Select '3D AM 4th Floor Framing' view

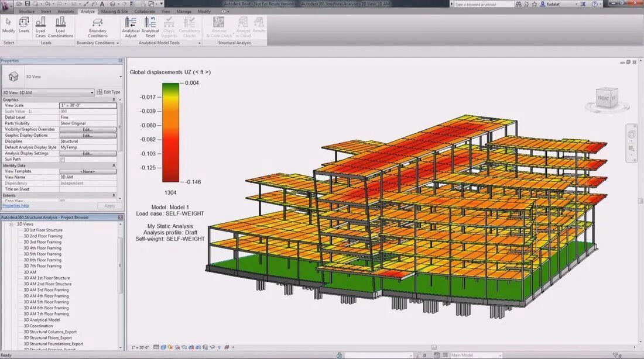[x=46, y=296]
